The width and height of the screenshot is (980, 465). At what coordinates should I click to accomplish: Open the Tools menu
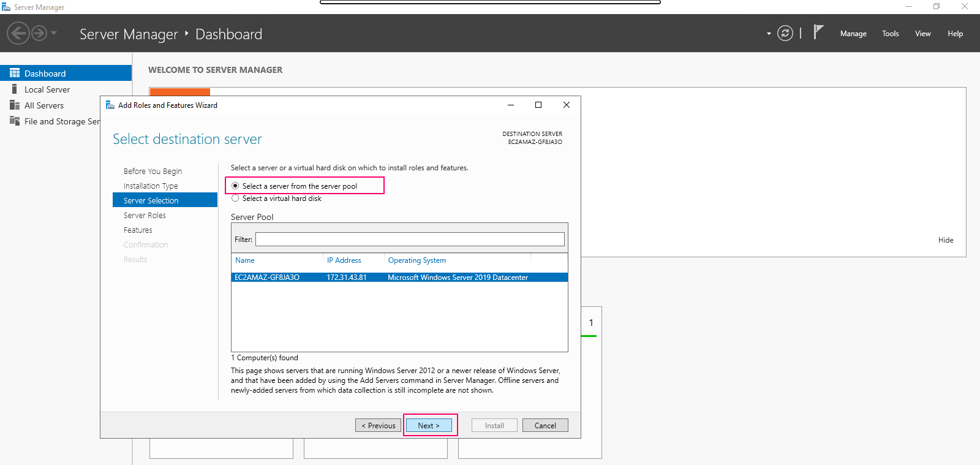coord(891,34)
